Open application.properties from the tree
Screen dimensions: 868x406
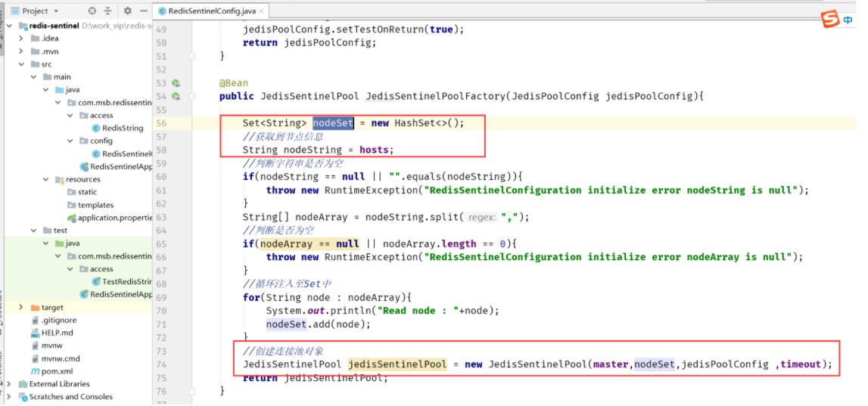114,218
